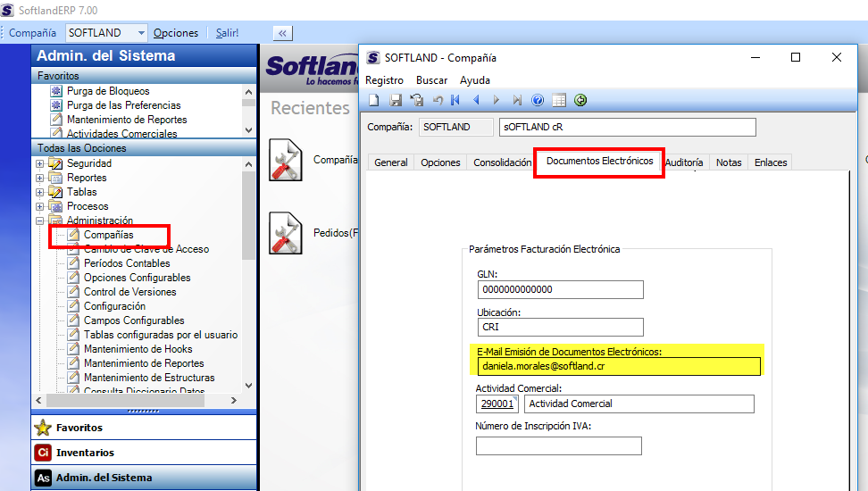Click the Actividad Comercial code 290001
868x491 pixels.
(497, 404)
